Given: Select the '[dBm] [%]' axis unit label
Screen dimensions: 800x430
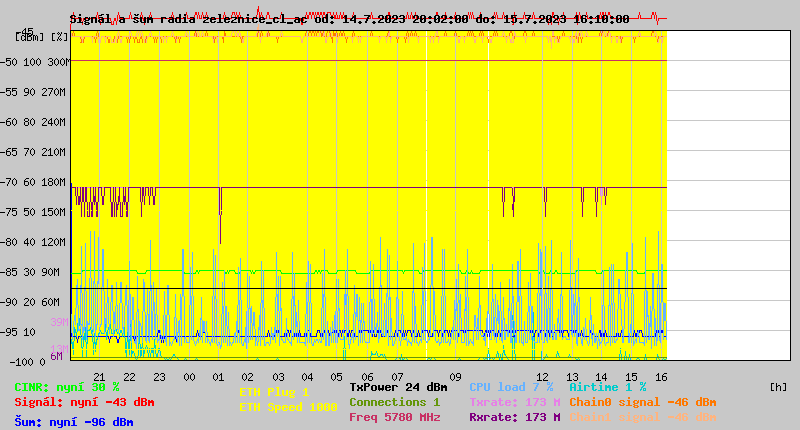Looking at the screenshot, I should 42,37.
